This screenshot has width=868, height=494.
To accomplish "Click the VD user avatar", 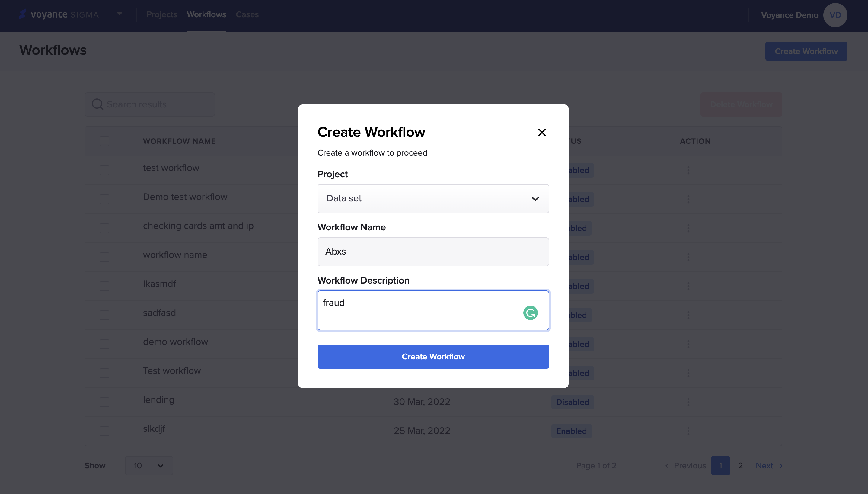I will [835, 15].
